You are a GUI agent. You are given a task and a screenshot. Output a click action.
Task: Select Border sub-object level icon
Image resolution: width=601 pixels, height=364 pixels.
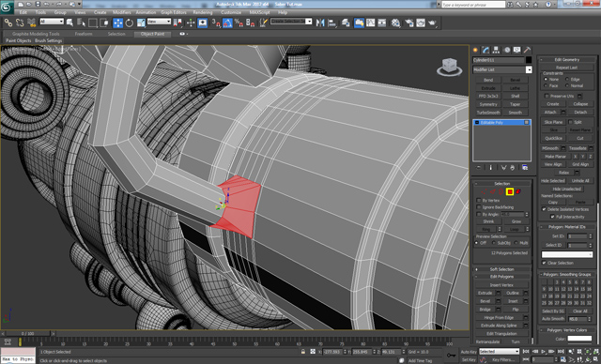[501, 191]
